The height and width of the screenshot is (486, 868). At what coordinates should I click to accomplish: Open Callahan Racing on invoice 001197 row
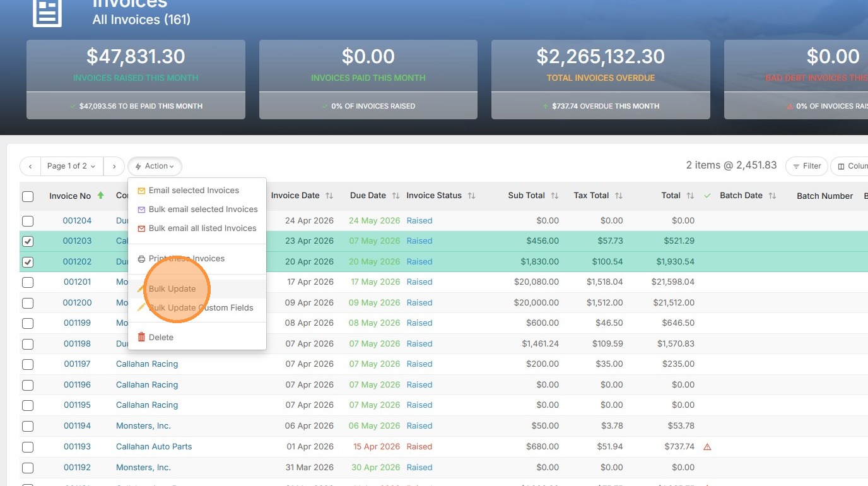click(147, 364)
